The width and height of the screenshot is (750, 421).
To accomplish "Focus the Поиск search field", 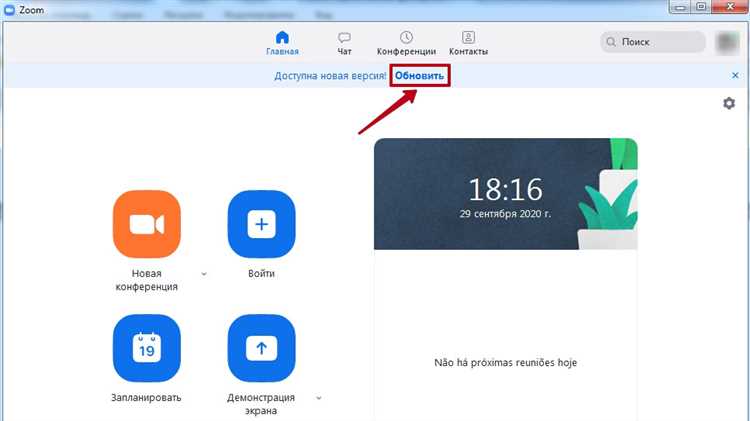I will (653, 42).
